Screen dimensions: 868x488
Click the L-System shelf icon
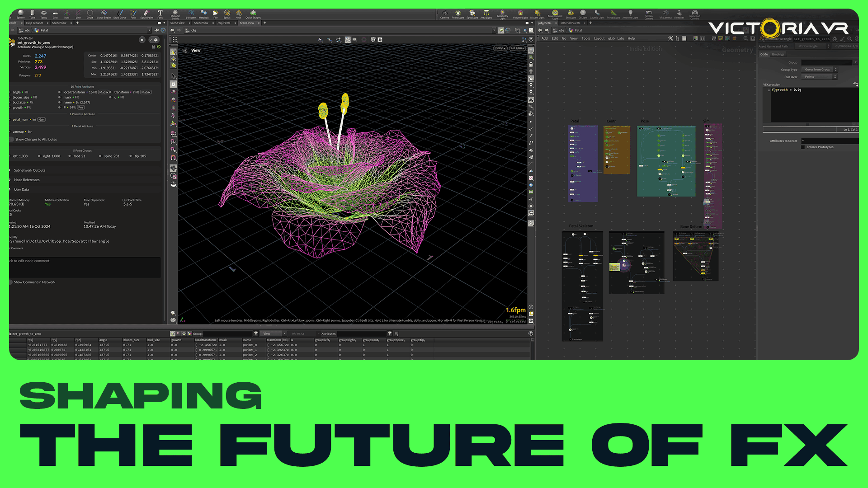(191, 14)
